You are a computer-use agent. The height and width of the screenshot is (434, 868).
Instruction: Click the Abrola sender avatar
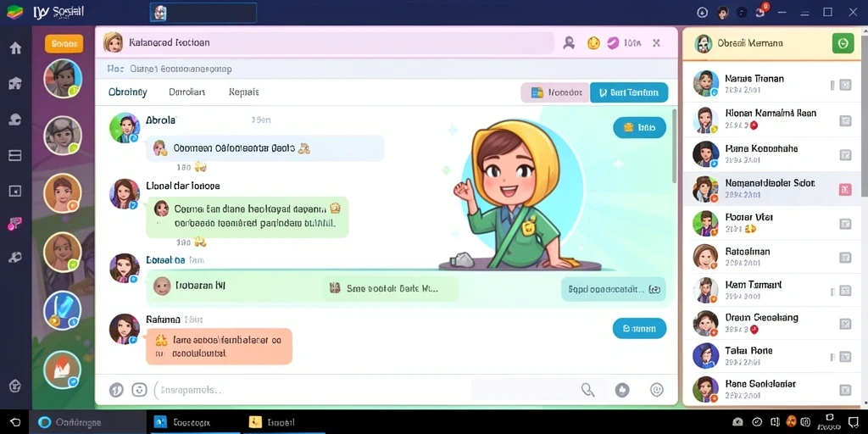125,128
